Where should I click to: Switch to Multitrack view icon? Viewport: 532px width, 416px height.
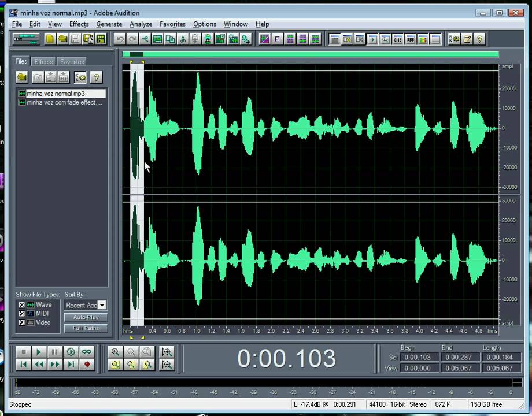point(26,39)
